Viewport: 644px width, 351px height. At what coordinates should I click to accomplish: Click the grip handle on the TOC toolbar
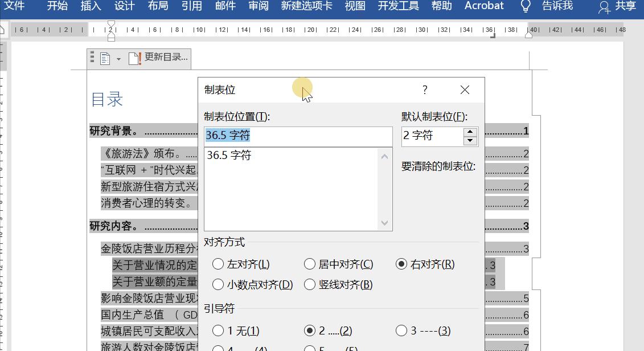coord(92,57)
